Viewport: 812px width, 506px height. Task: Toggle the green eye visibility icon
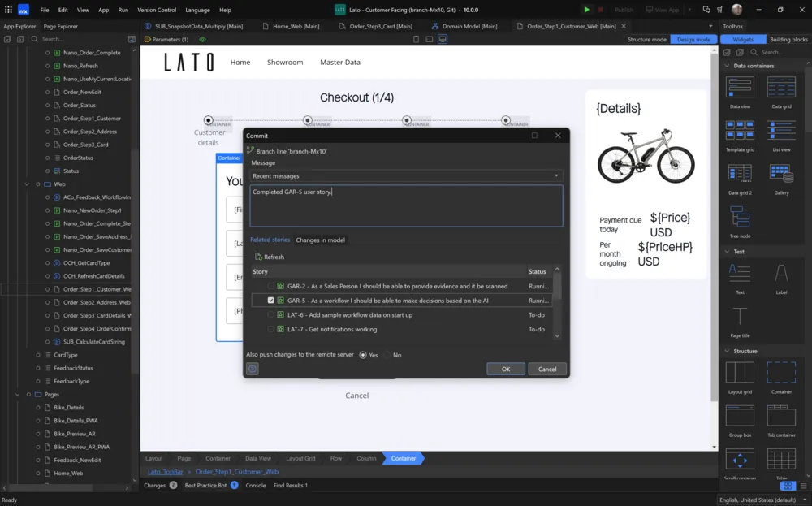tap(202, 39)
